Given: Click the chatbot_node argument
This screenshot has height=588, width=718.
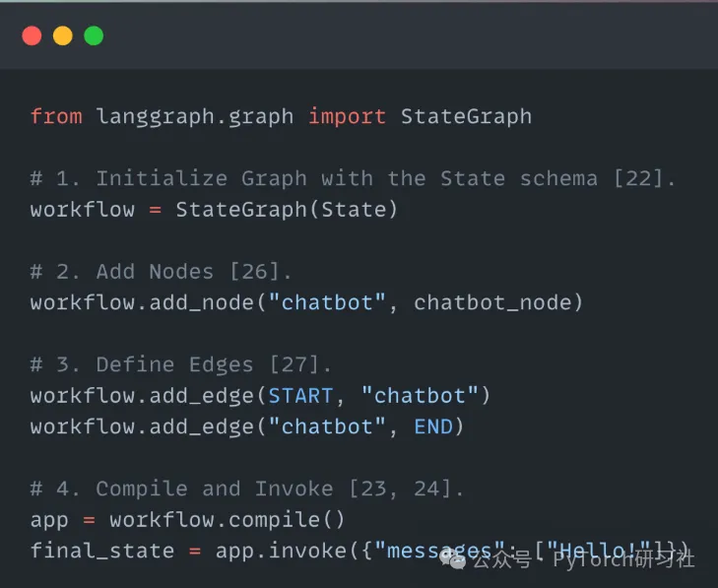Looking at the screenshot, I should click(498, 302).
